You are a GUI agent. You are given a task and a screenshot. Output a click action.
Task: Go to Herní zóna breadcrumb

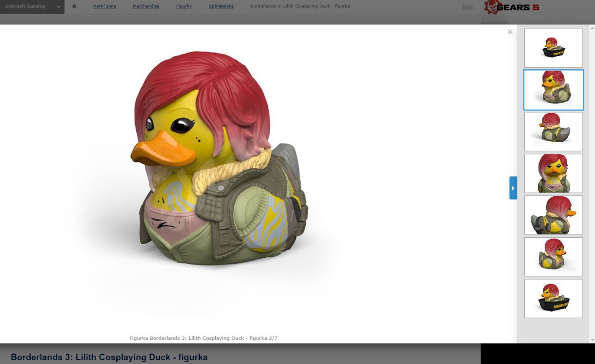point(105,6)
